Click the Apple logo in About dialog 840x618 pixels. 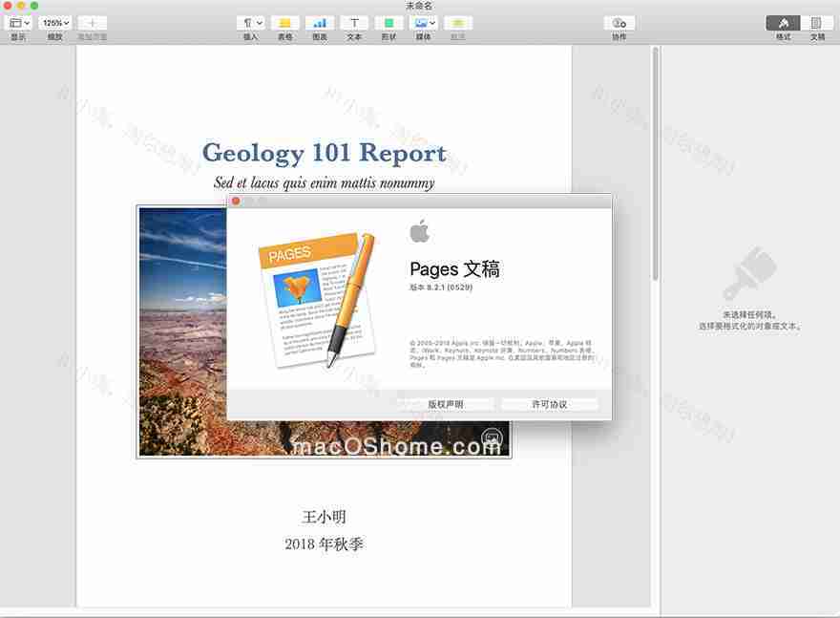[419, 231]
